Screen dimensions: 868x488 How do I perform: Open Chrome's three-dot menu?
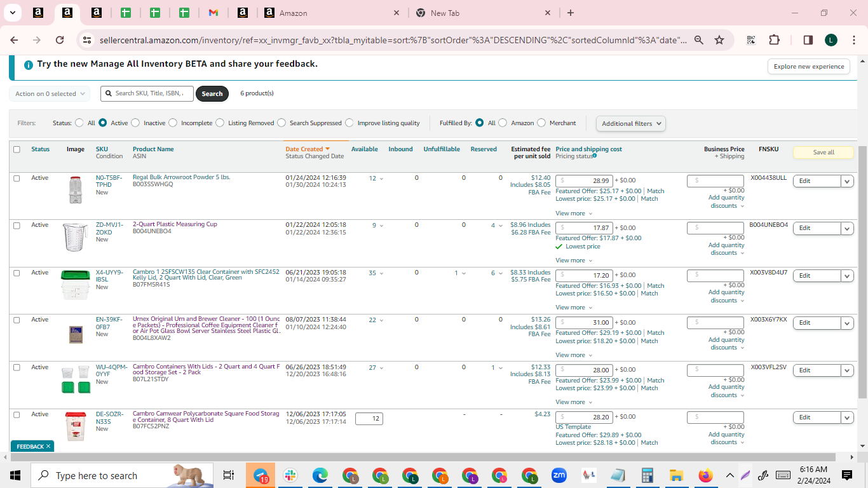pos(853,40)
